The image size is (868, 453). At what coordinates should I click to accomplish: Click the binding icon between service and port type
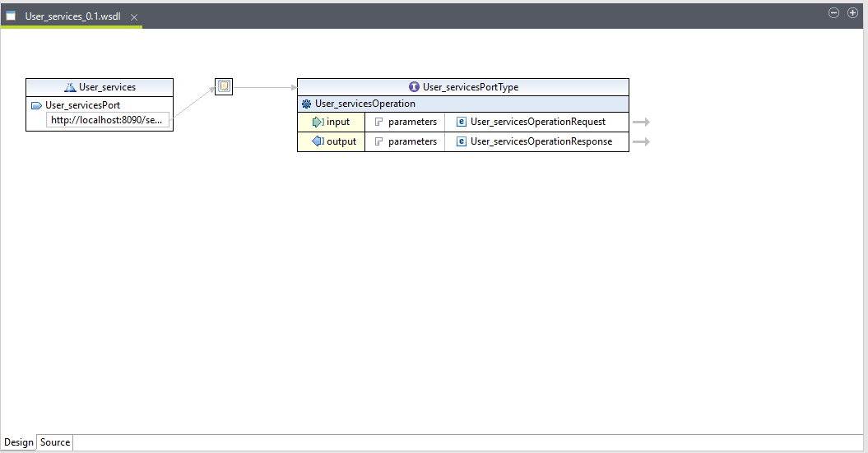(224, 86)
